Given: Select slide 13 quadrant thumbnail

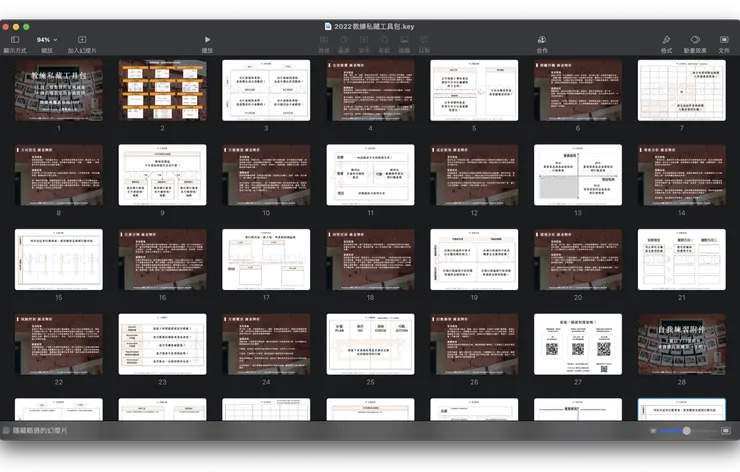Looking at the screenshot, I should 578,175.
